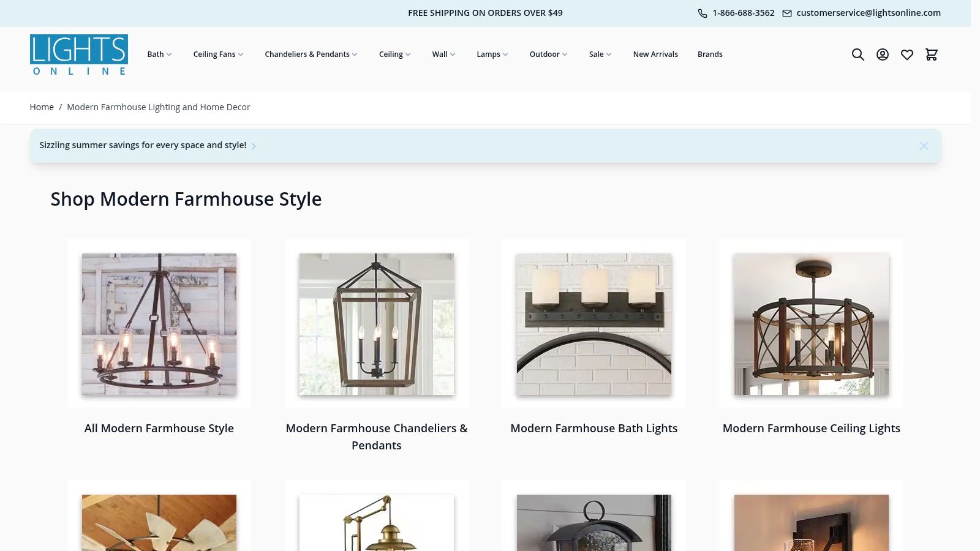Open the search magnifier icon

click(x=858, y=54)
